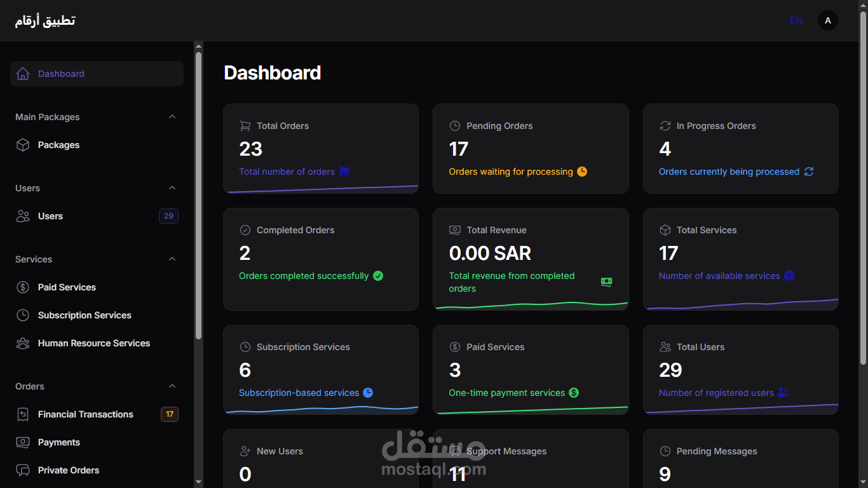Click the Private Orders chat icon
Image resolution: width=868 pixels, height=488 pixels.
23,470
